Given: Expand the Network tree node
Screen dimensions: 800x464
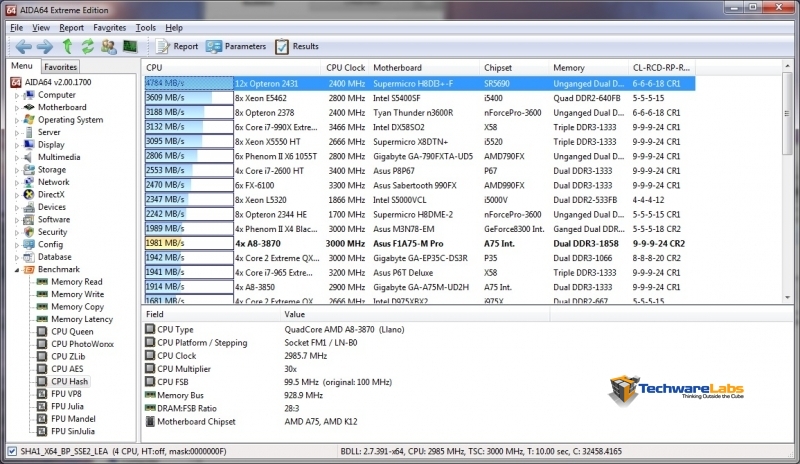Looking at the screenshot, I should (x=17, y=182).
